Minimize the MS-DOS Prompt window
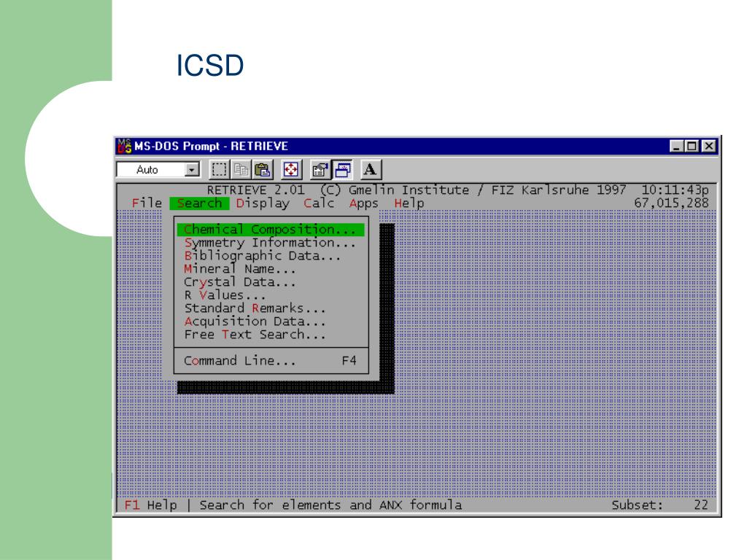This screenshot has width=747, height=560. pos(676,146)
